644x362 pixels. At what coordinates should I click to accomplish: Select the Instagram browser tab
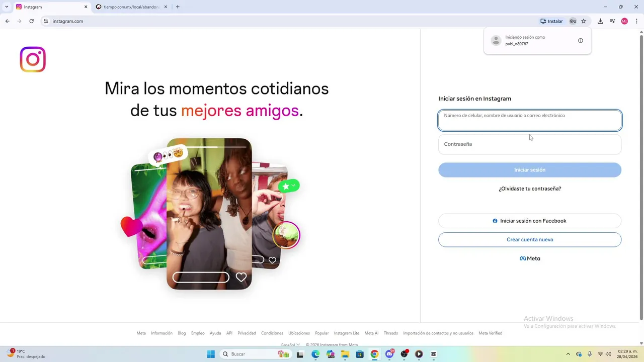coord(51,7)
